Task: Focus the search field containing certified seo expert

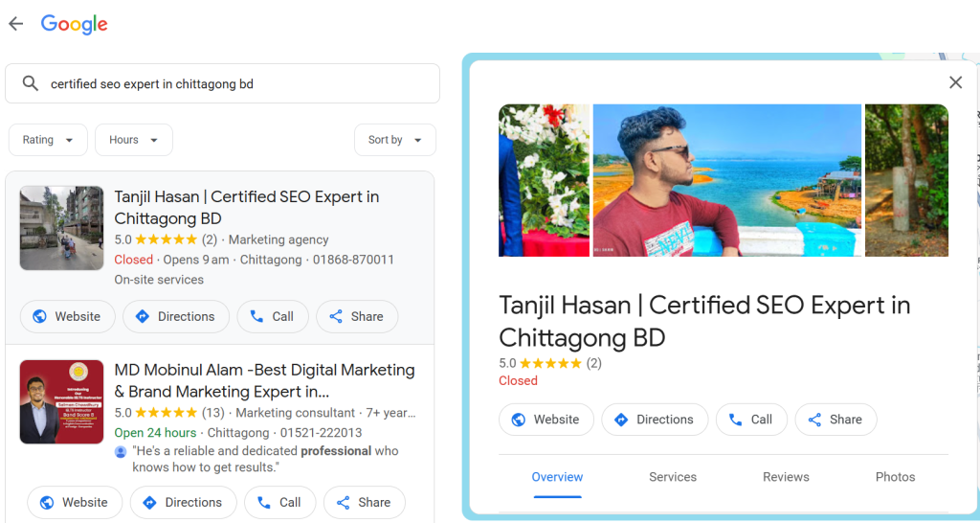Action: (x=222, y=84)
